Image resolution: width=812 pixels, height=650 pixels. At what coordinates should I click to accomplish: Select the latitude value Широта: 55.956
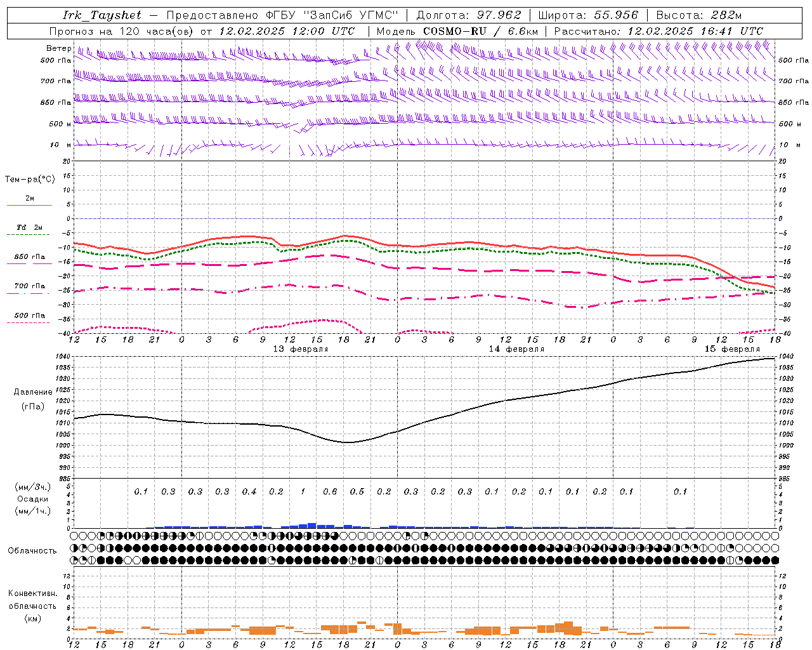click(x=588, y=15)
